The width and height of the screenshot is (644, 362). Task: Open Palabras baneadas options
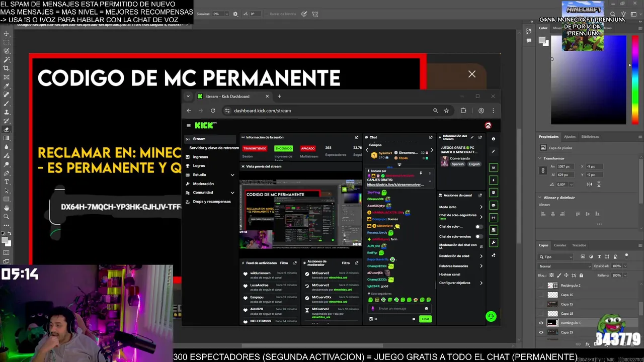click(481, 266)
